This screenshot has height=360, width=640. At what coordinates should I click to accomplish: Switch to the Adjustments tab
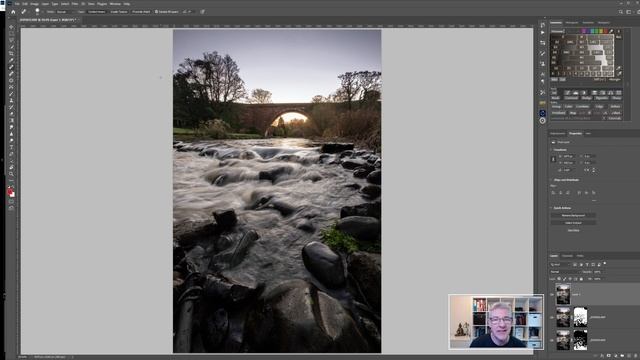pyautogui.click(x=558, y=133)
